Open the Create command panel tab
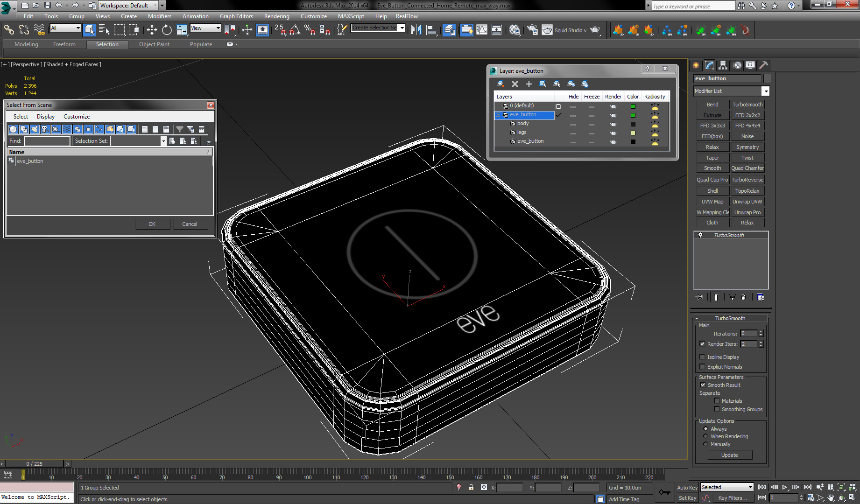The width and height of the screenshot is (860, 504). point(696,65)
